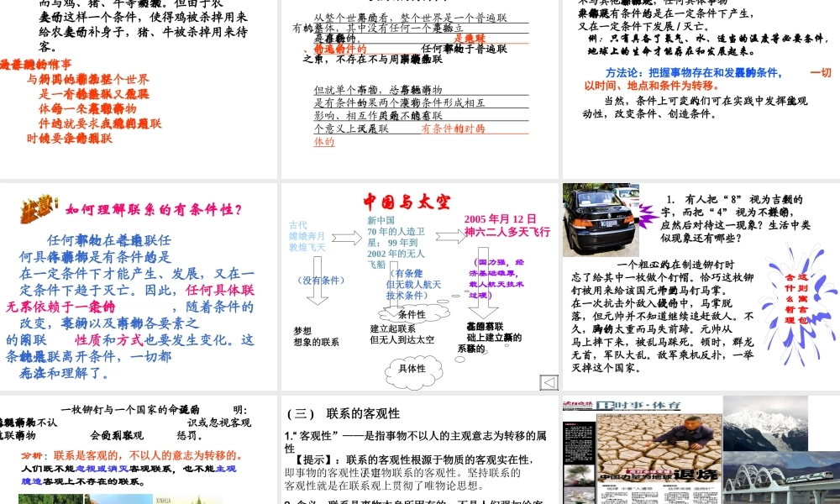The width and height of the screenshot is (840, 504).
Task: Click the text 建立起联系 但无人到达太空
Action: (402, 334)
